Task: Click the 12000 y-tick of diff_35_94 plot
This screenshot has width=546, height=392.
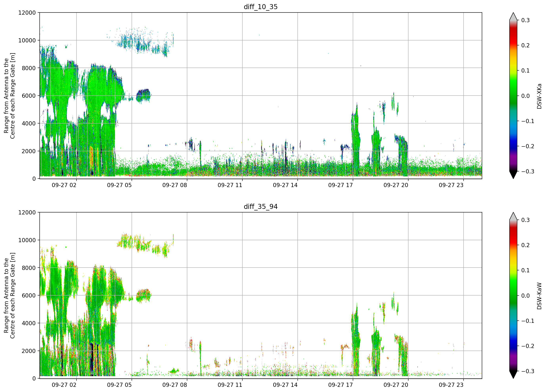Action: click(x=27, y=213)
